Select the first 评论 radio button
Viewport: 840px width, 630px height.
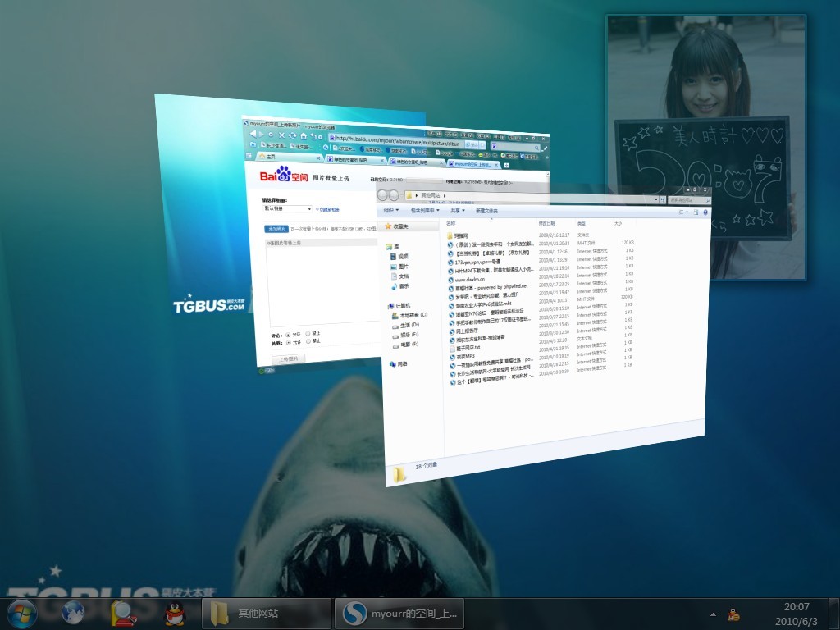click(288, 335)
